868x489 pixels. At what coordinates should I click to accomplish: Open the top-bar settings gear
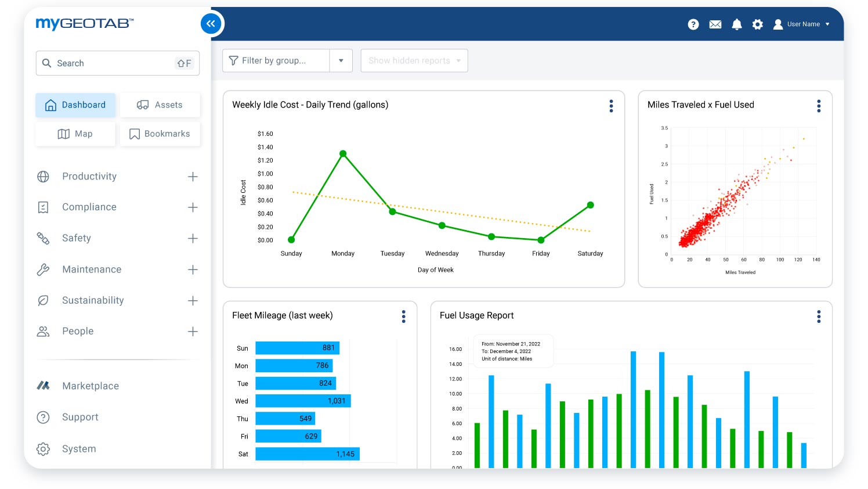(757, 24)
